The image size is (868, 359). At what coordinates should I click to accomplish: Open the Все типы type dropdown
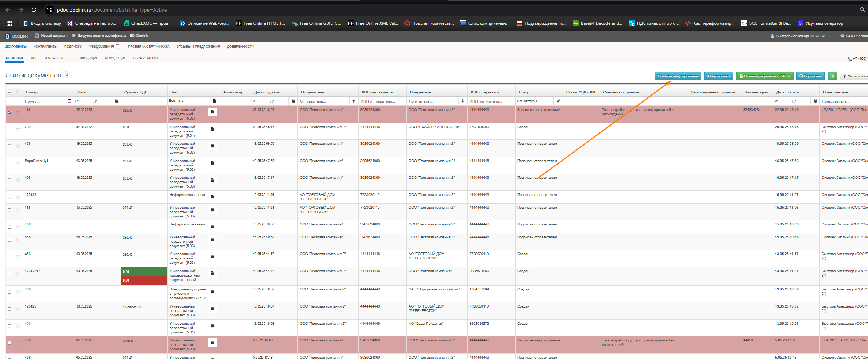tap(189, 101)
